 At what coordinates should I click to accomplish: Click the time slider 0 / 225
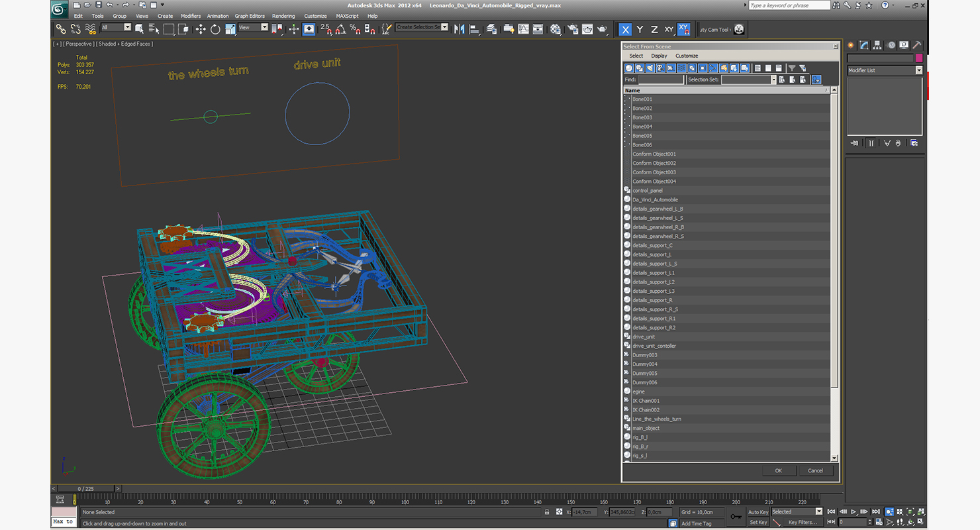point(86,489)
